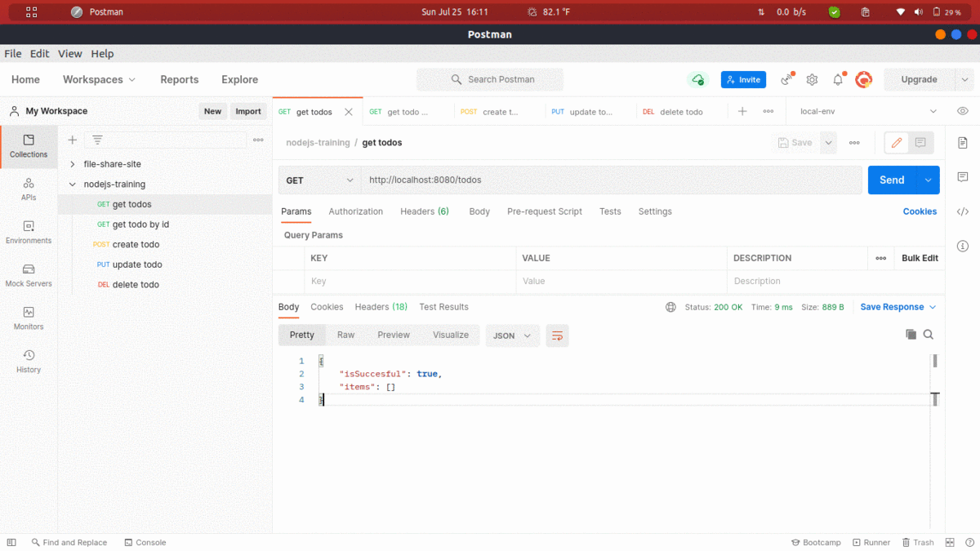Open the code snippet icon
Viewport: 980px width, 551px height.
pyautogui.click(x=963, y=211)
